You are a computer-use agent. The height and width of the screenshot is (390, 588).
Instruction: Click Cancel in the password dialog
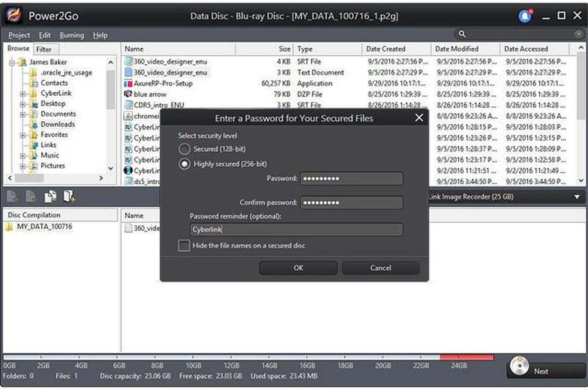coord(380,268)
